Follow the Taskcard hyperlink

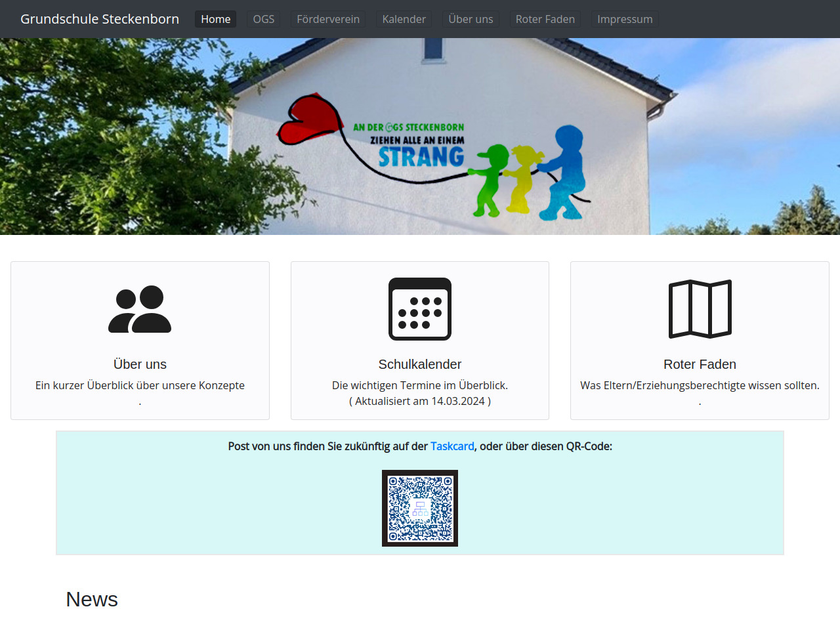pos(452,446)
